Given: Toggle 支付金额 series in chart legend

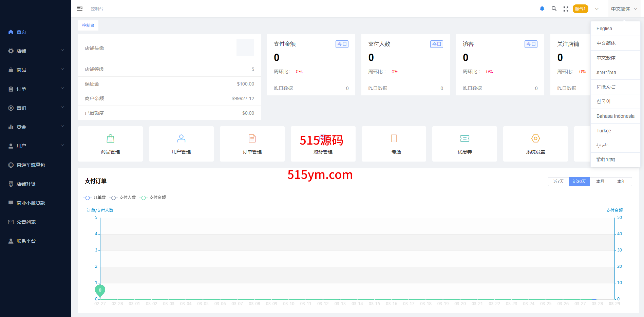Looking at the screenshot, I should [x=153, y=198].
